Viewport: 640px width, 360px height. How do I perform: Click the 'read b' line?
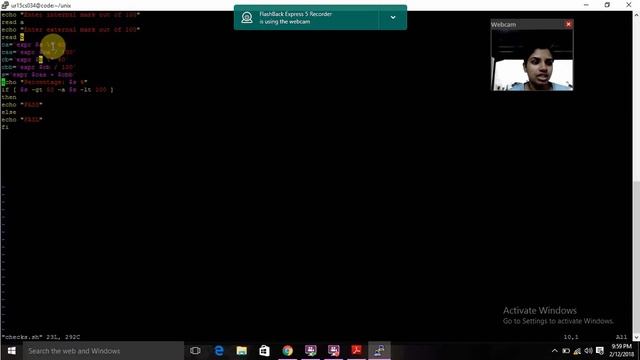pos(13,37)
